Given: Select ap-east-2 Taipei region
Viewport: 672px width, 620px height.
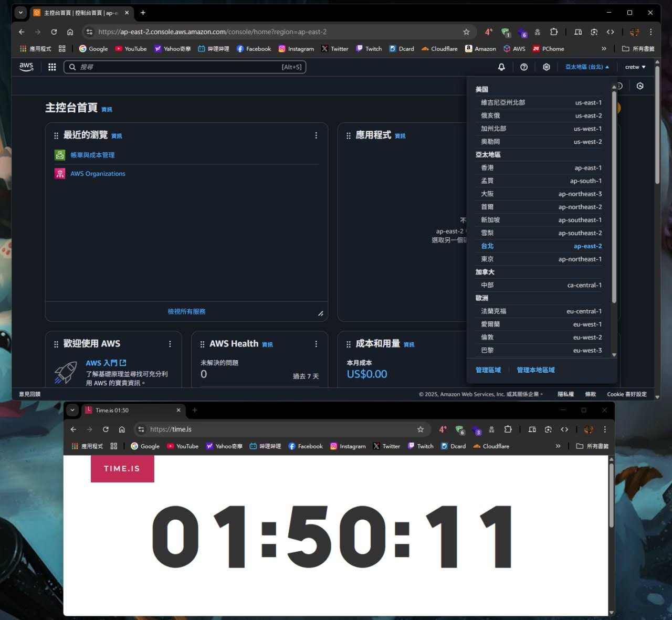Looking at the screenshot, I should click(x=541, y=246).
